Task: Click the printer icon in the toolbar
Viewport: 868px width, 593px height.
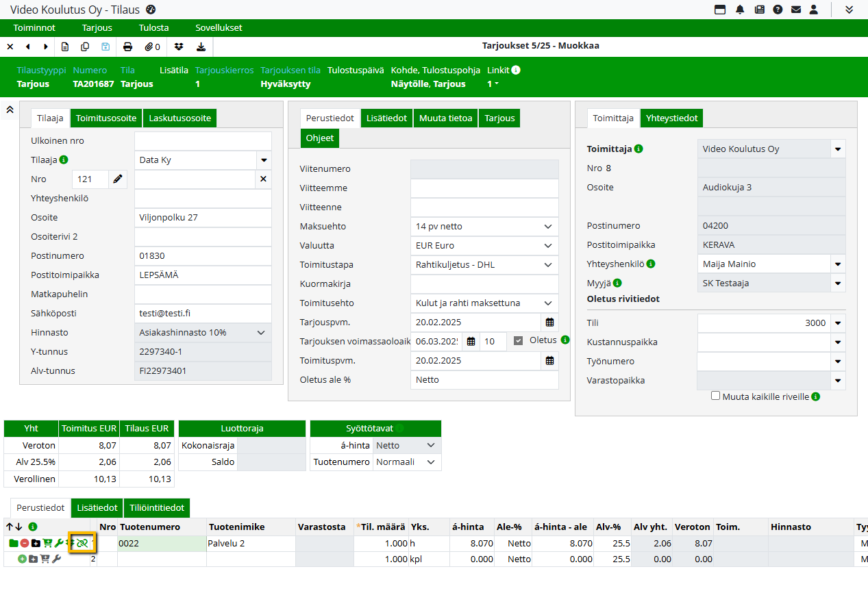Action: pos(127,47)
